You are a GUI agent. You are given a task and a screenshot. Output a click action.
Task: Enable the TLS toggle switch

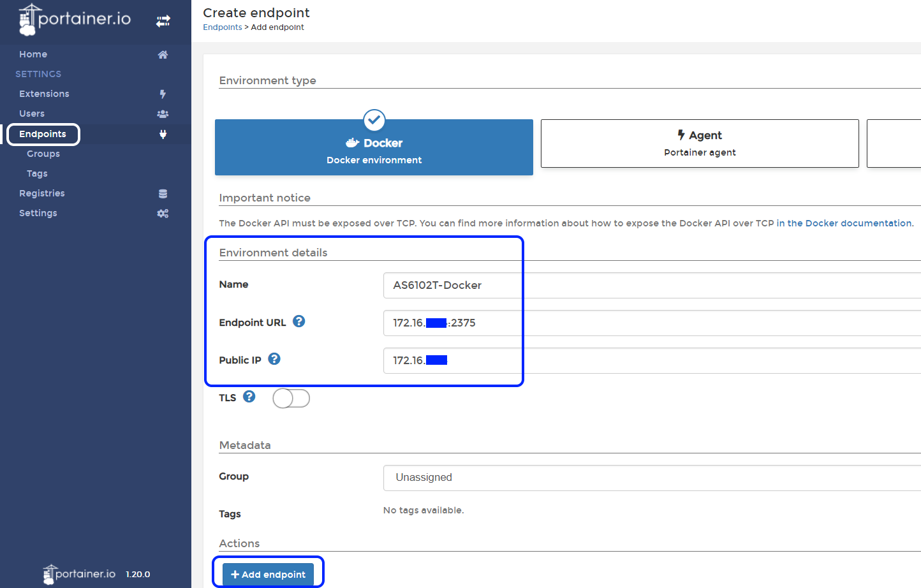(291, 399)
